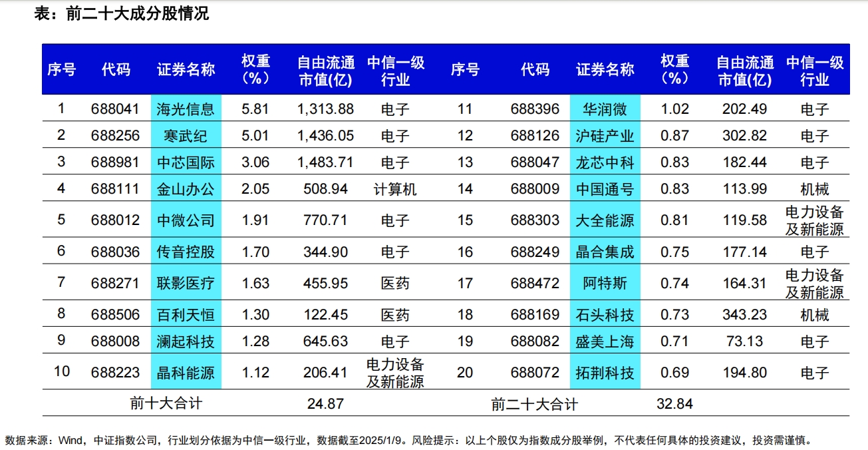
Task: Click the 盛美上海 cell
Action: (x=605, y=341)
